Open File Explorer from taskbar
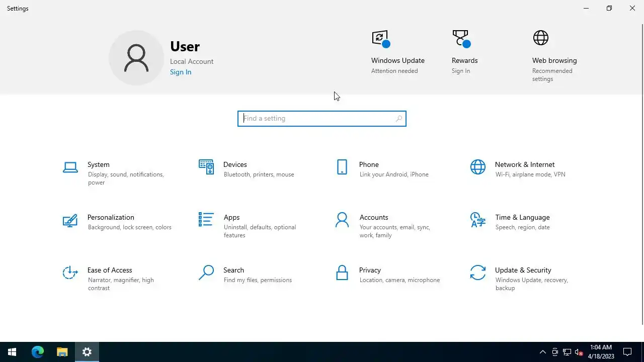This screenshot has width=644, height=362. [62, 352]
